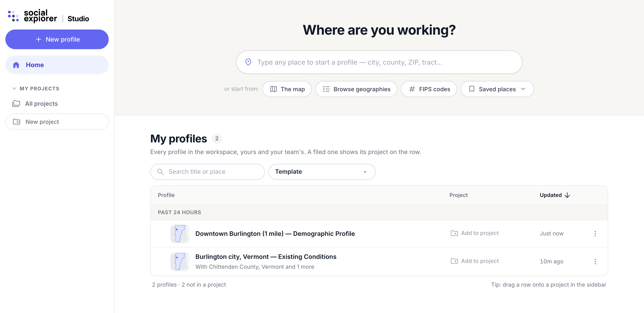
Task: Focus the Search title or place field
Action: (207, 172)
